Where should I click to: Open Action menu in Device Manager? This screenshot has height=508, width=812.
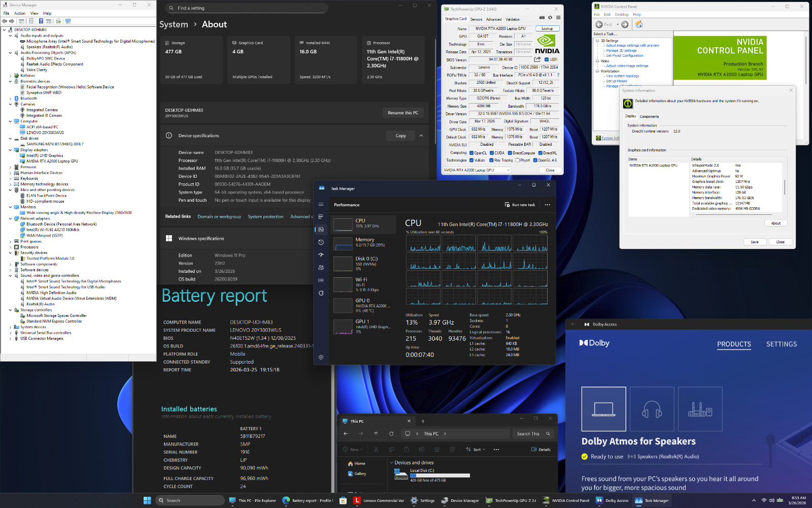tap(20, 13)
